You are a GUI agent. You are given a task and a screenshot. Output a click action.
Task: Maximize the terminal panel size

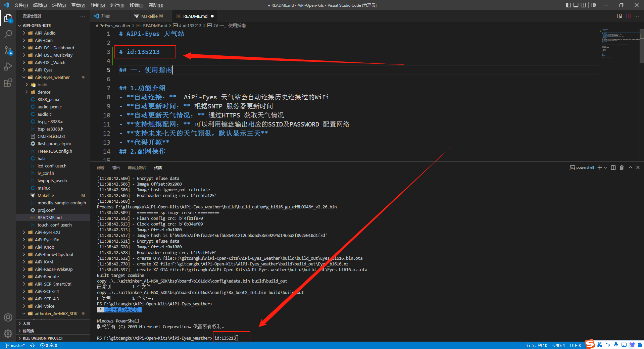pyautogui.click(x=631, y=167)
